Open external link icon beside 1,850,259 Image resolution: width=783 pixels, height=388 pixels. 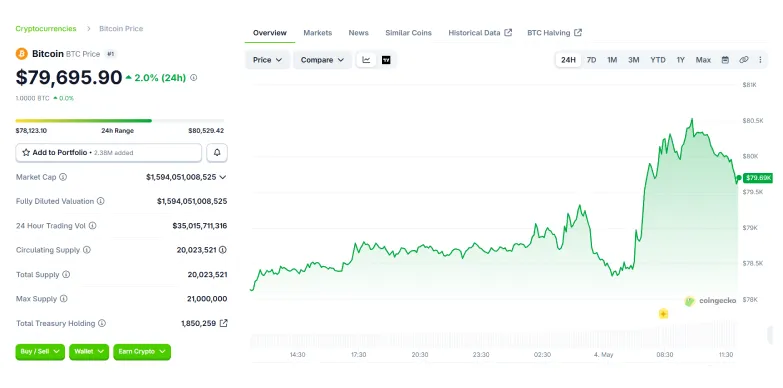point(224,323)
